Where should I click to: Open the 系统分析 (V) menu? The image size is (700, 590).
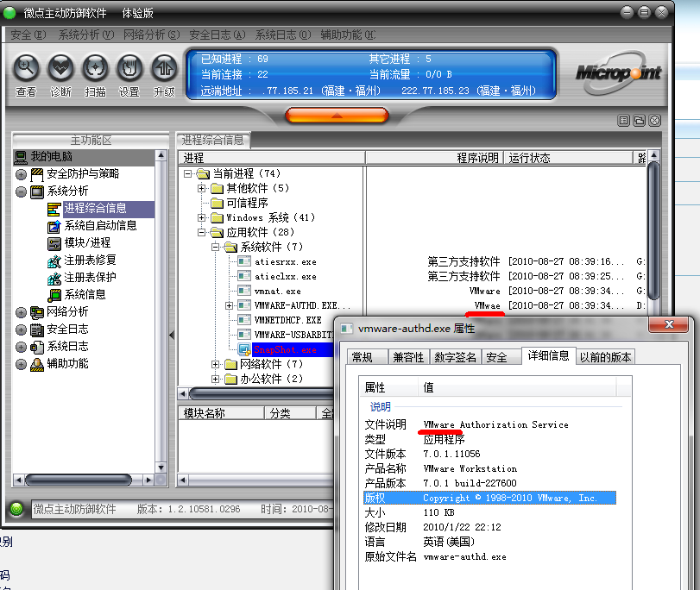(x=86, y=35)
